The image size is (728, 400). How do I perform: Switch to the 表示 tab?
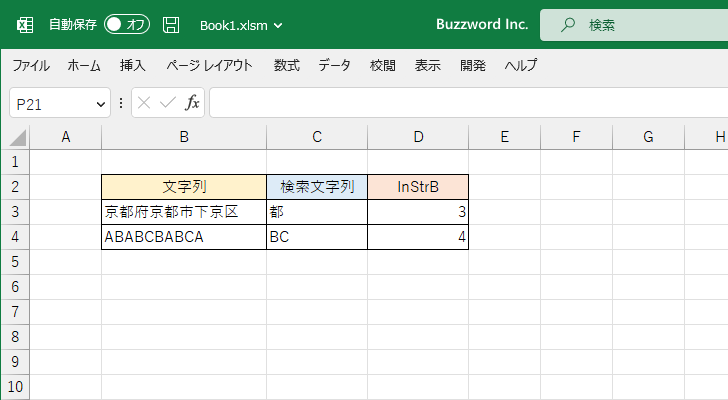point(428,65)
